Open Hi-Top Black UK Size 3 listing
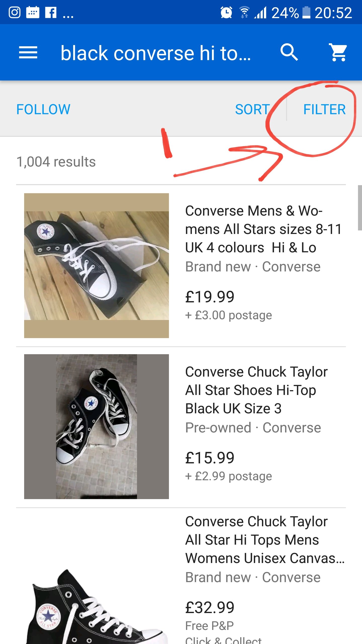 point(256,390)
